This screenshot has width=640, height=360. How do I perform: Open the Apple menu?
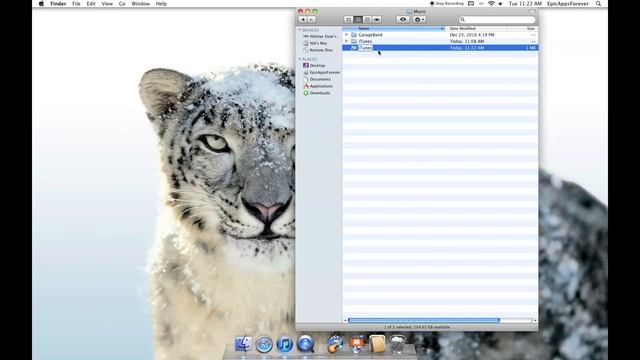click(41, 4)
